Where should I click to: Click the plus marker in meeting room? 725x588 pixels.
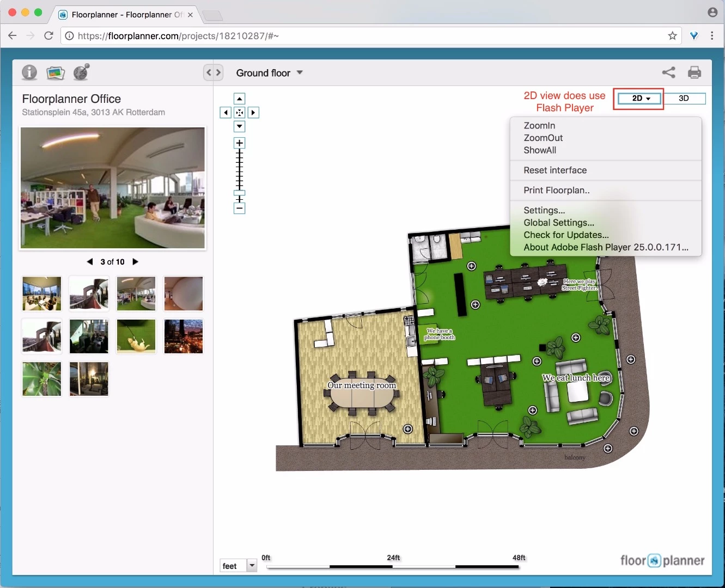pos(408,429)
